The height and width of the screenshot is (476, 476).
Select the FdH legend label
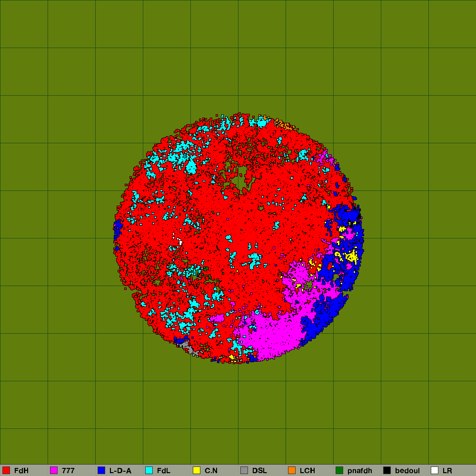pos(21,471)
